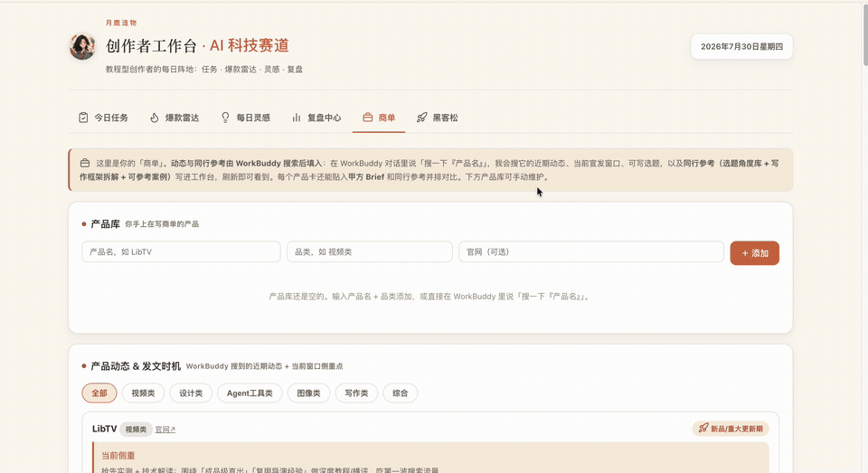
Task: Click the + 添加 button
Action: (754, 253)
